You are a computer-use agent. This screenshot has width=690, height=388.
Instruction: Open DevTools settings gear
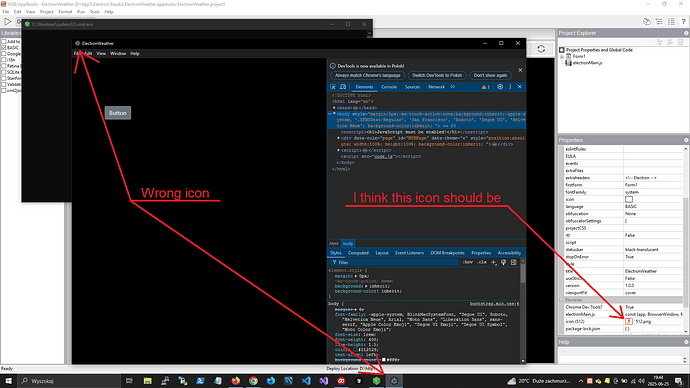pyautogui.click(x=500, y=87)
